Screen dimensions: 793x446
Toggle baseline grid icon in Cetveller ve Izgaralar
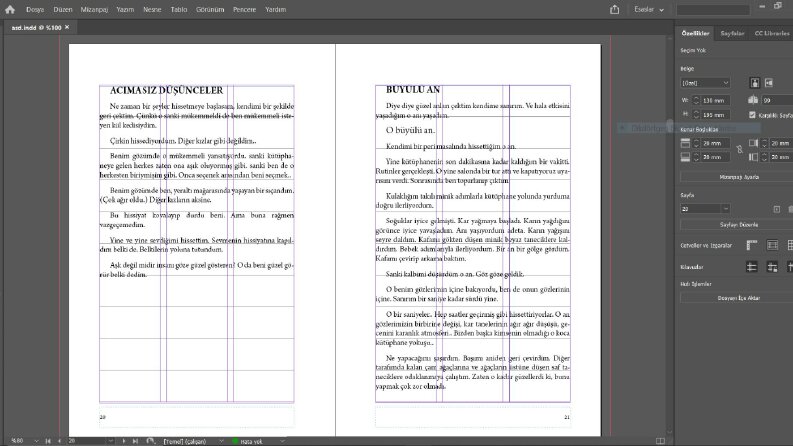coord(772,245)
